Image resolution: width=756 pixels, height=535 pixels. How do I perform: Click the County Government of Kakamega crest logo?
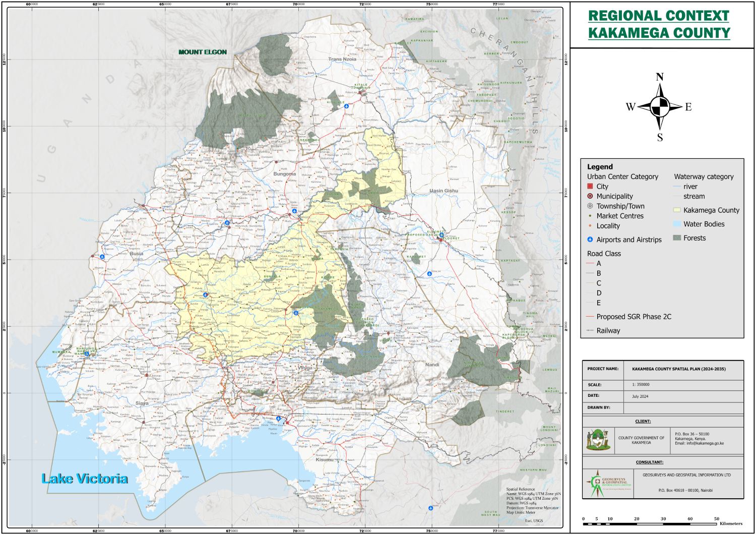tap(598, 440)
